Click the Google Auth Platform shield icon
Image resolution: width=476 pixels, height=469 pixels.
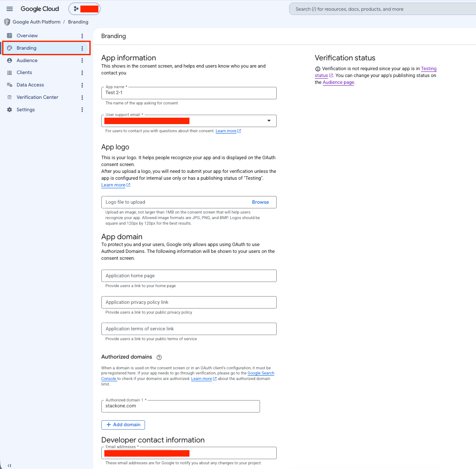click(x=7, y=22)
